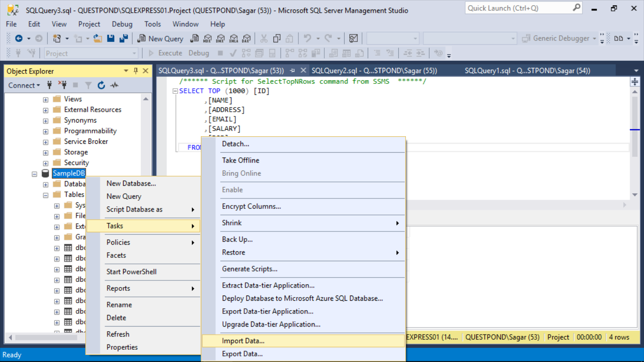This screenshot has height=362, width=644.
Task: Open Activity Monitor from Object Explorer toolbar
Action: click(114, 85)
